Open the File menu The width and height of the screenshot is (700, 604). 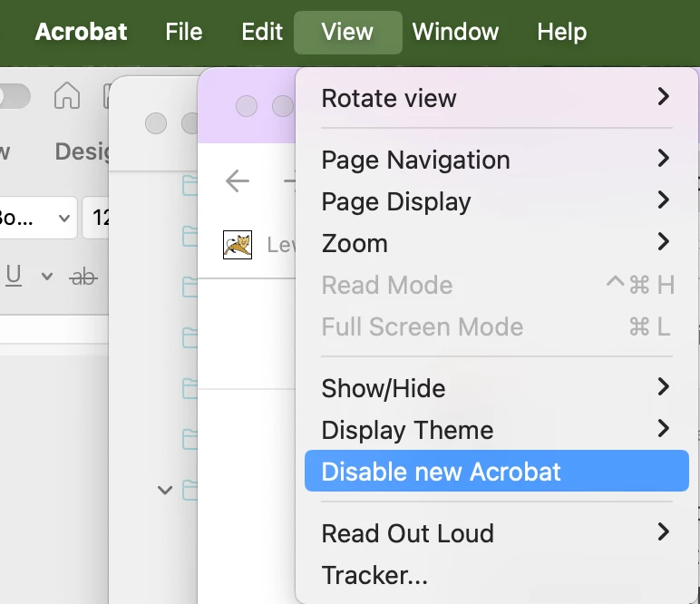click(x=184, y=32)
